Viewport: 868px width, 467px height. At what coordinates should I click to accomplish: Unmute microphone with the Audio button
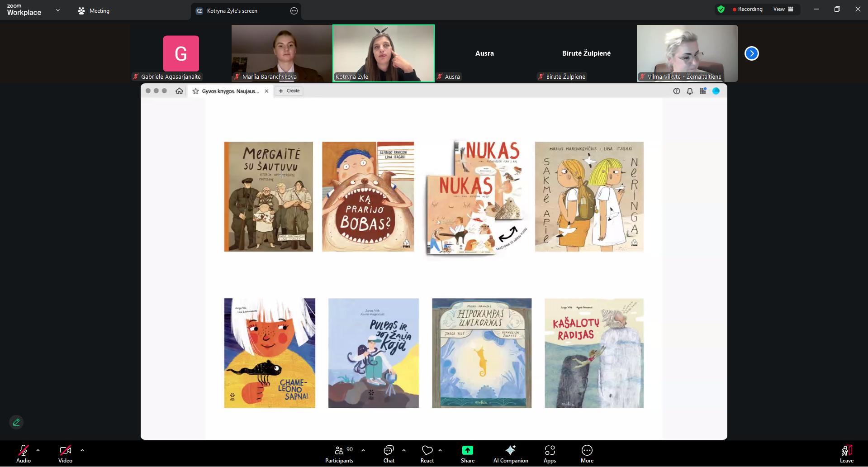pyautogui.click(x=23, y=454)
